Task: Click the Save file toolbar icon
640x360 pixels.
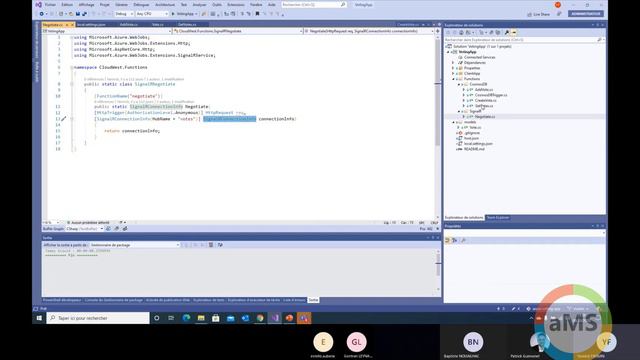Action: 78,14
